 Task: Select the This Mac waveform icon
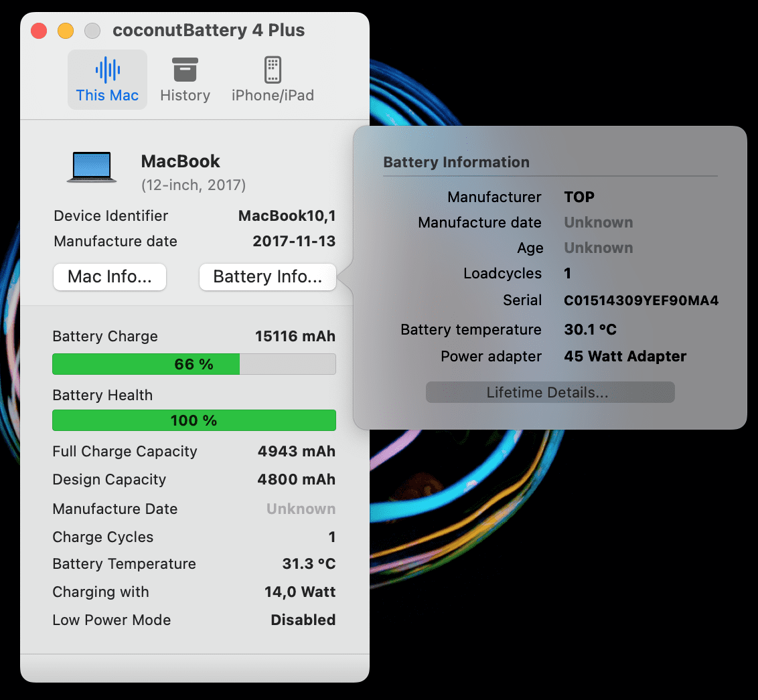coord(107,70)
